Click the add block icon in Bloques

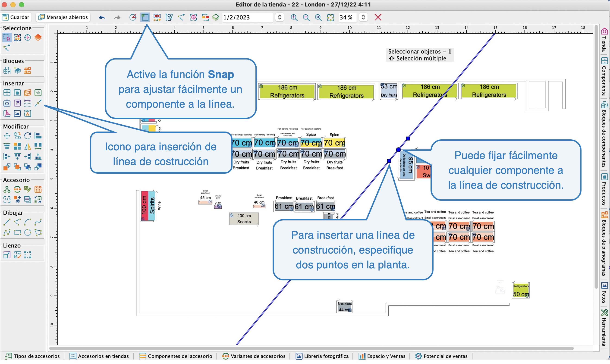pos(17,71)
